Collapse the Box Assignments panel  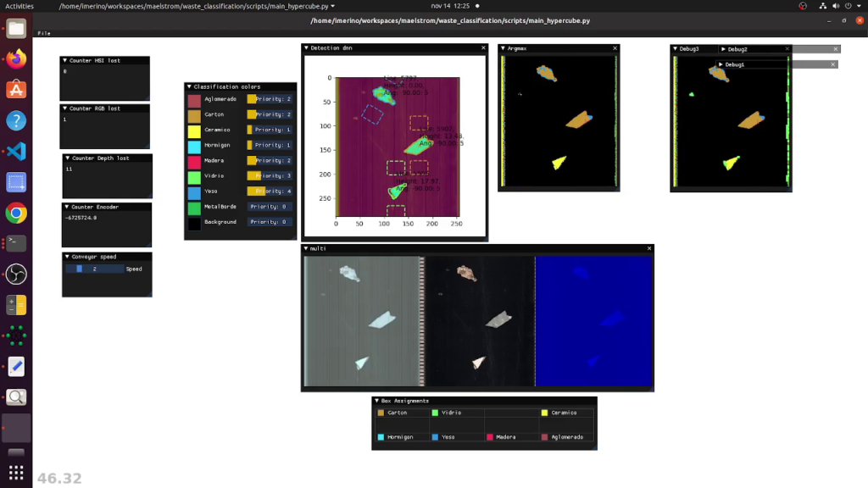click(x=376, y=401)
